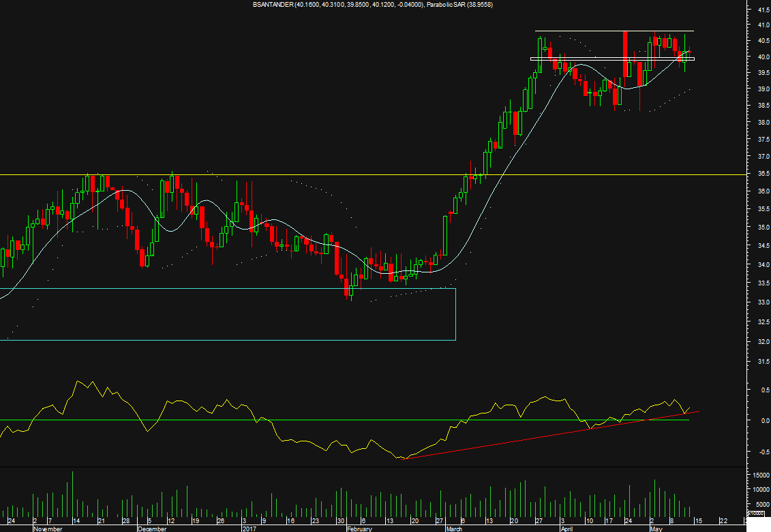Select the upper white resistance line near 40.8
This screenshot has width=771, height=532.
coord(615,31)
